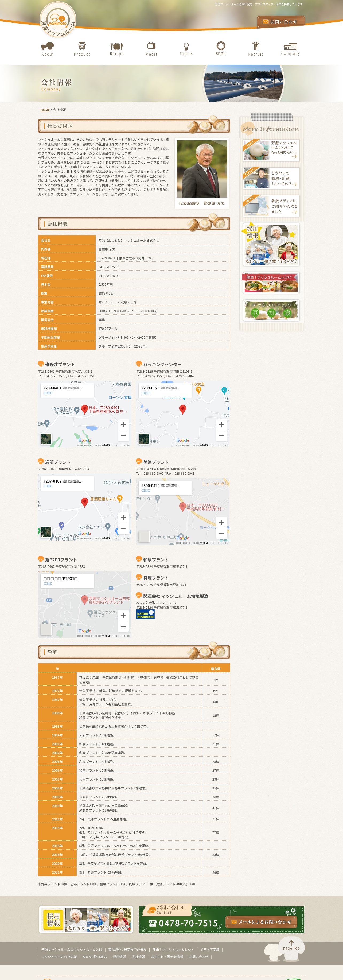Open sidebar 簡単！マッシュルームレシピ banner
Screen dimensions: 343x980
271,283
